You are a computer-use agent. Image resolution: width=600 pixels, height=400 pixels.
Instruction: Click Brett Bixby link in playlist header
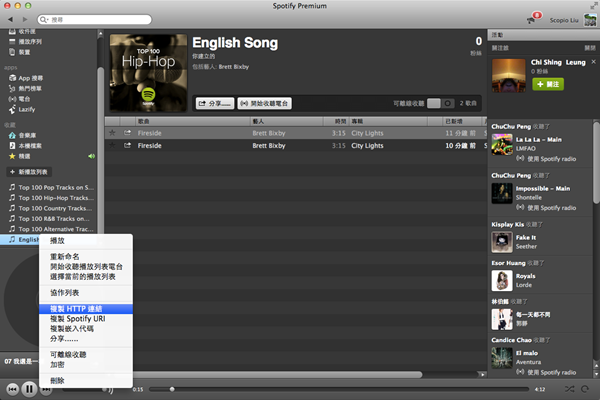(233, 67)
